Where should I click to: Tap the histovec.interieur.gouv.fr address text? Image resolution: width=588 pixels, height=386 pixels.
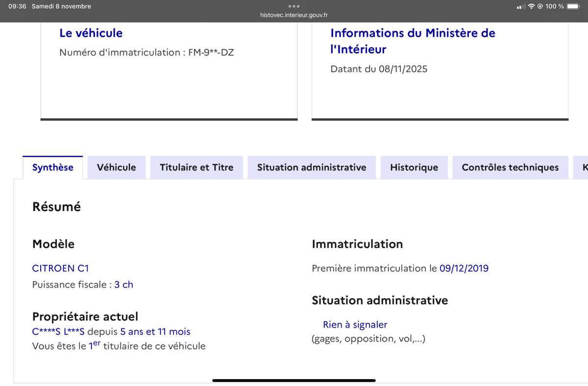[x=294, y=15]
